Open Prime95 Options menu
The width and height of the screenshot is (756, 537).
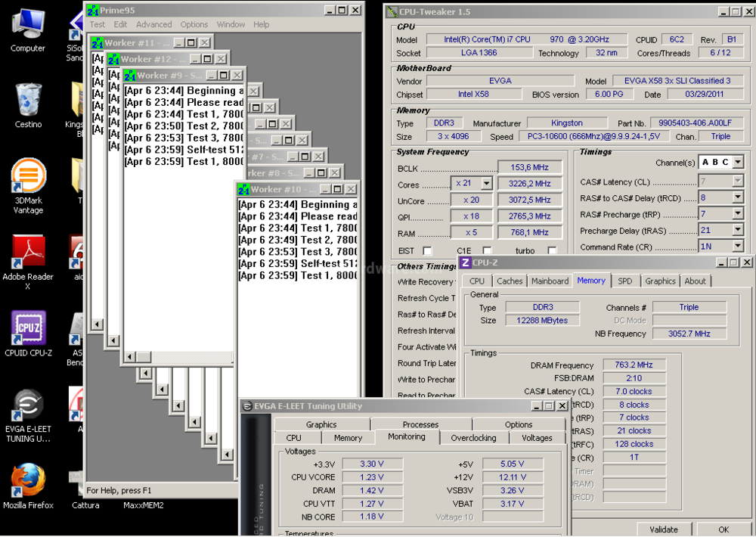click(x=194, y=25)
